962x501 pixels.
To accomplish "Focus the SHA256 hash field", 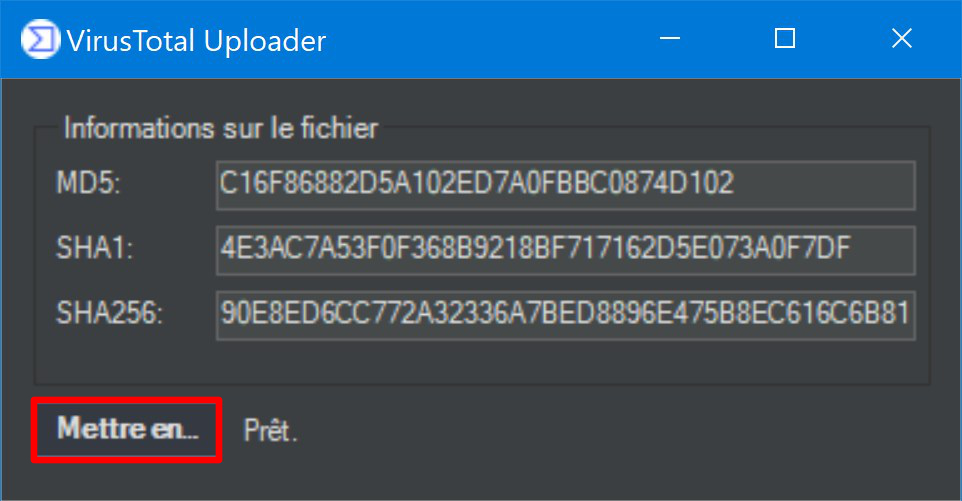I will click(566, 315).
